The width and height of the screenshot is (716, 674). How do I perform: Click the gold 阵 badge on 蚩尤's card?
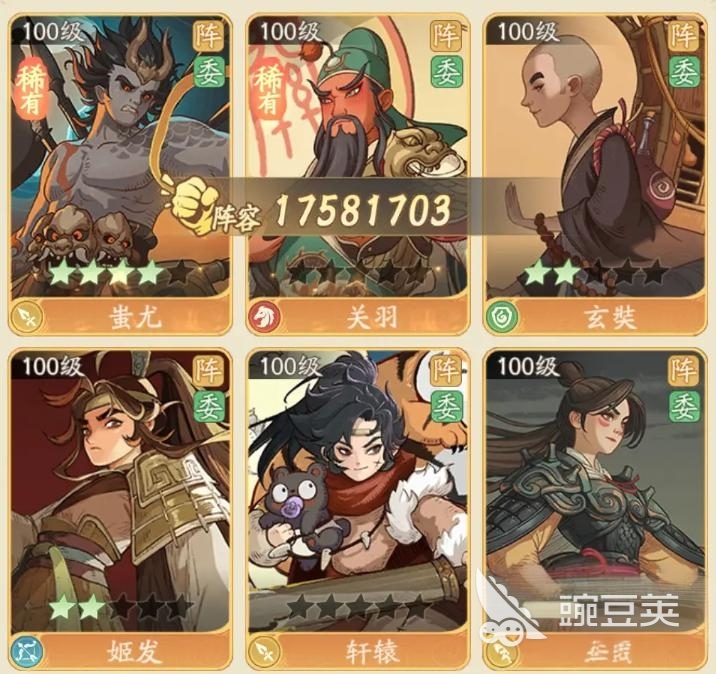coord(208,36)
